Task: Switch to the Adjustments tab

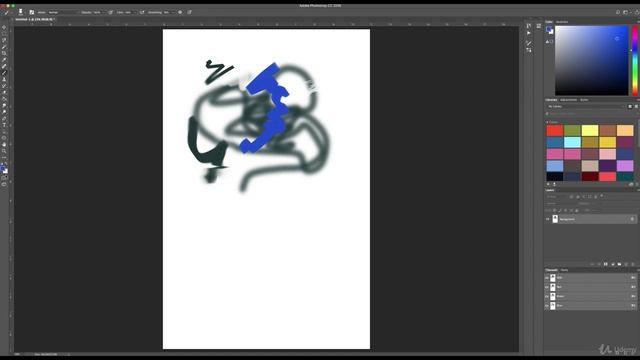Action: tap(569, 100)
